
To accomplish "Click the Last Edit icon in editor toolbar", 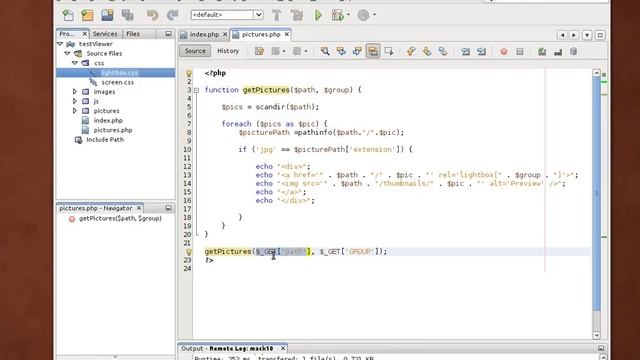I will click(259, 51).
